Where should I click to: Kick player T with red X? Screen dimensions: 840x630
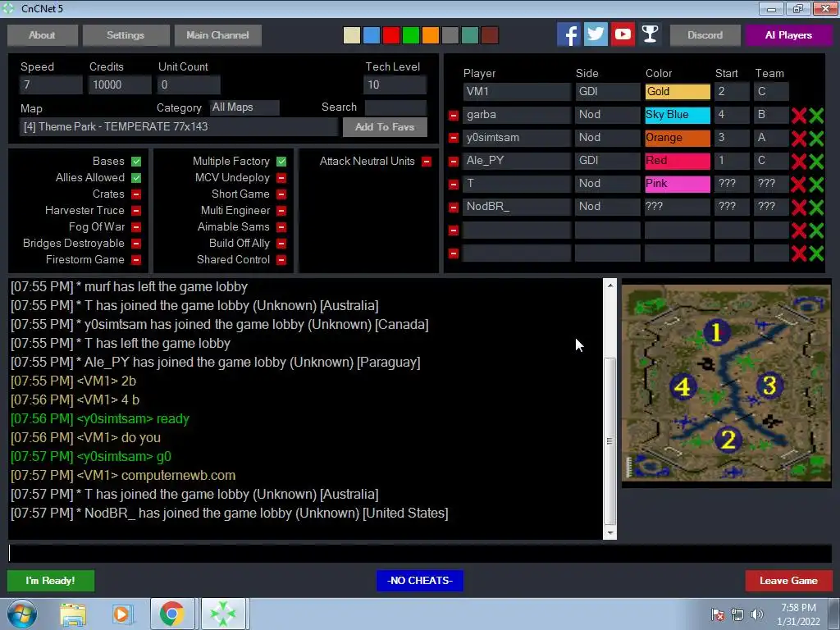799,185
